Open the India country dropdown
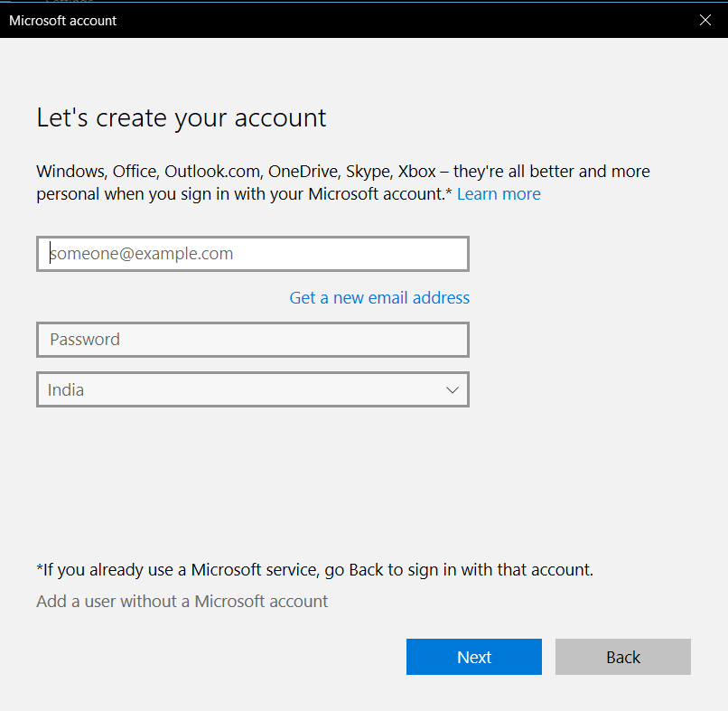The height and width of the screenshot is (711, 728). pos(253,389)
